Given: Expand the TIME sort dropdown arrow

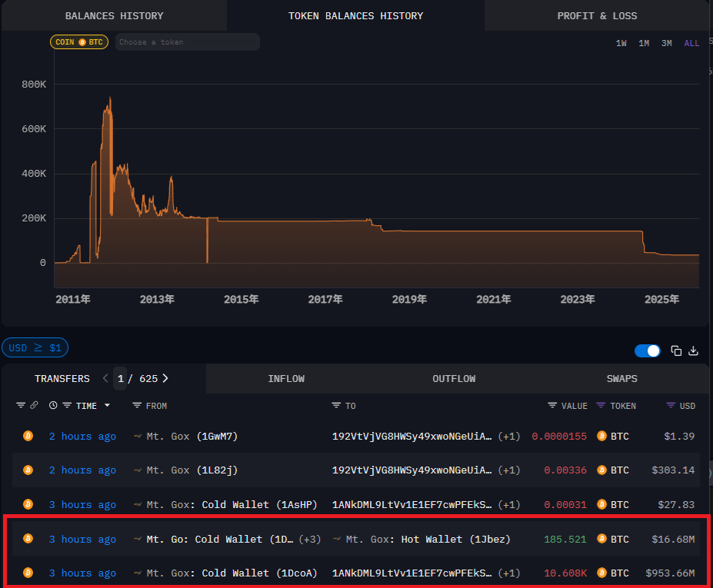Looking at the screenshot, I should [107, 405].
